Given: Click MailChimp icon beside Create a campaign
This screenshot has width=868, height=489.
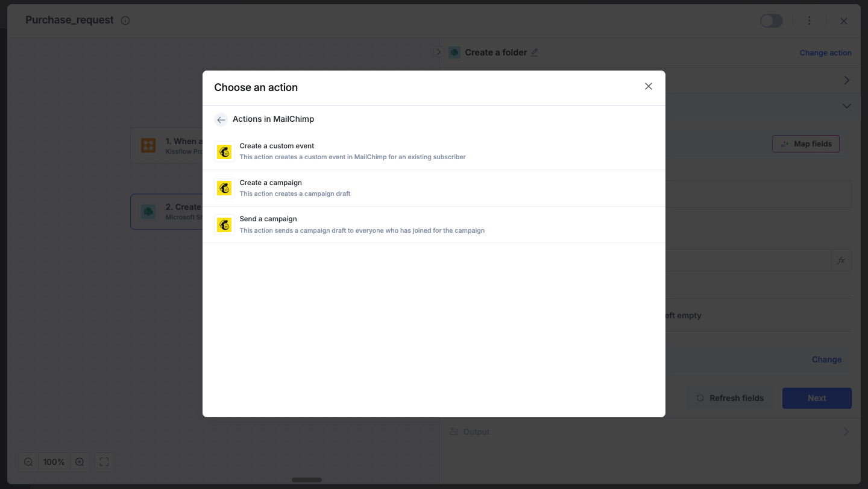Looking at the screenshot, I should pyautogui.click(x=224, y=188).
